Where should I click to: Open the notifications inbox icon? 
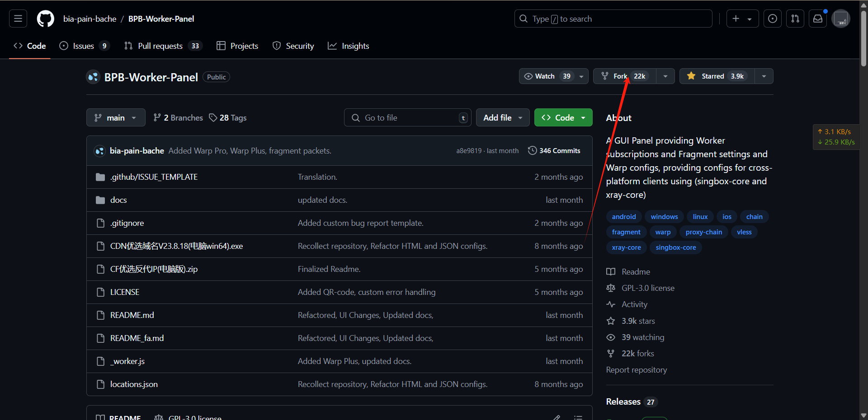818,19
